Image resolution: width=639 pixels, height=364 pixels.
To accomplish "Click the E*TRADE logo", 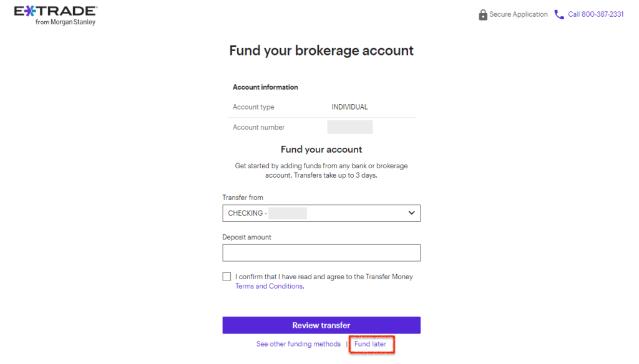I will pos(56,16).
